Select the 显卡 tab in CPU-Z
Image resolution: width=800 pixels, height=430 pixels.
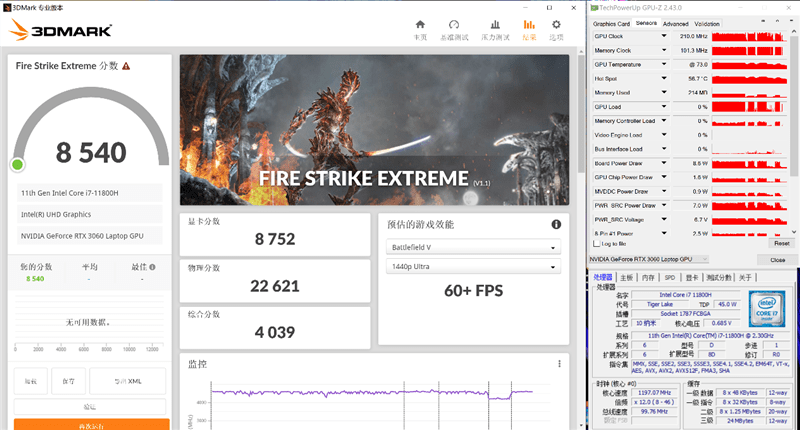coord(691,277)
